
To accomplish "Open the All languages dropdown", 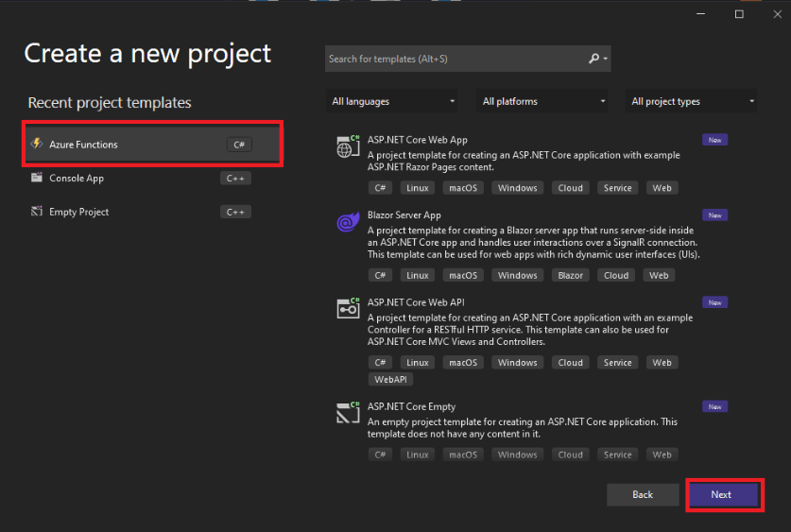I will coord(392,101).
